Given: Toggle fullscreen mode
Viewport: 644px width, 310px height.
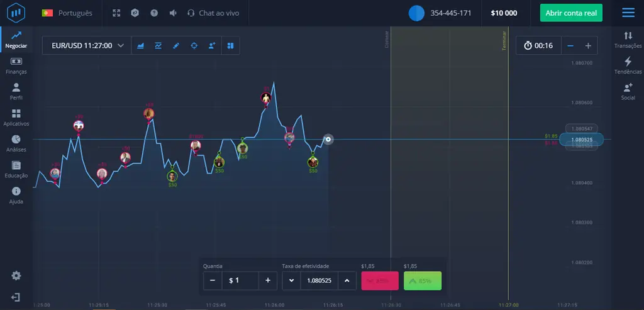Looking at the screenshot, I should coord(116,13).
